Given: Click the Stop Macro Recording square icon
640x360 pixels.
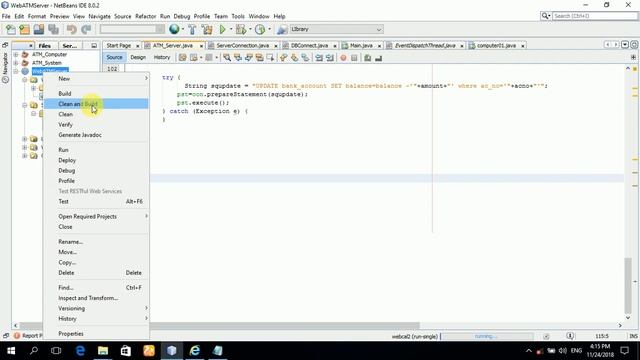Looking at the screenshot, I should coord(354,58).
